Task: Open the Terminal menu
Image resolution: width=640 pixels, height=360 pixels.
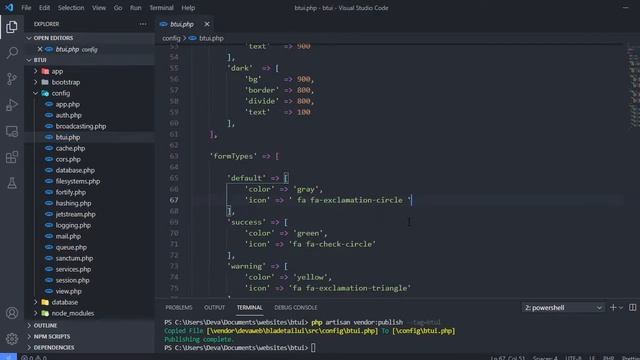Action: tap(161, 8)
